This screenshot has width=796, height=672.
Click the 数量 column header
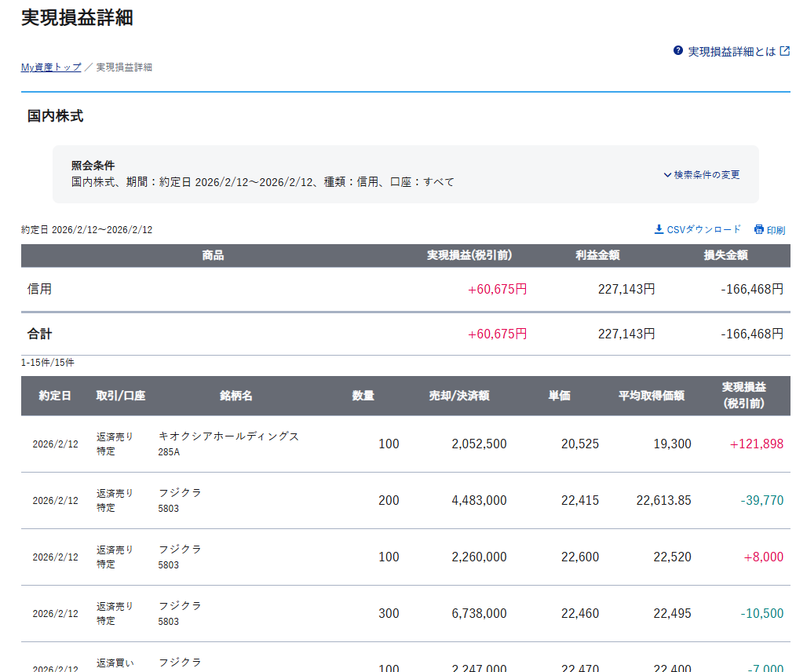(363, 396)
